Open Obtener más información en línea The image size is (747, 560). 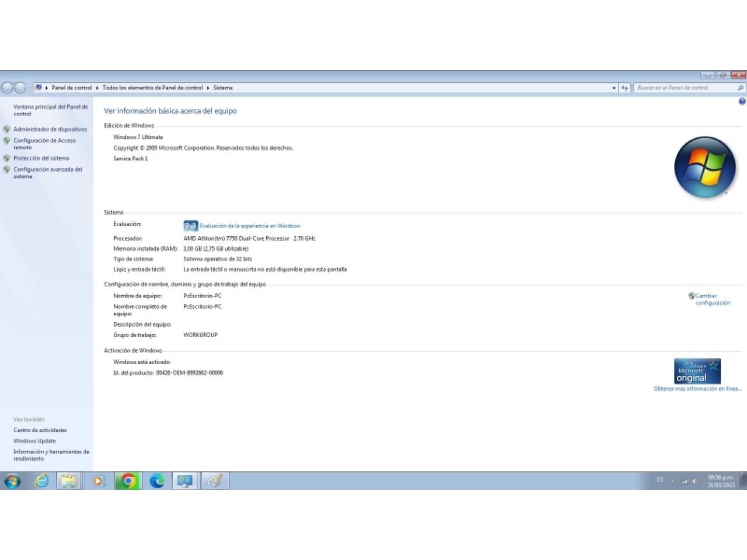tap(697, 388)
